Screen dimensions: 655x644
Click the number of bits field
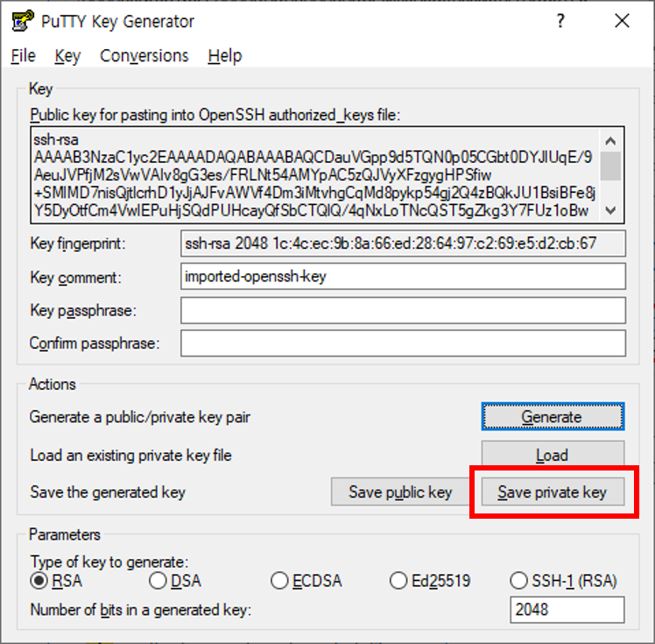tap(567, 610)
